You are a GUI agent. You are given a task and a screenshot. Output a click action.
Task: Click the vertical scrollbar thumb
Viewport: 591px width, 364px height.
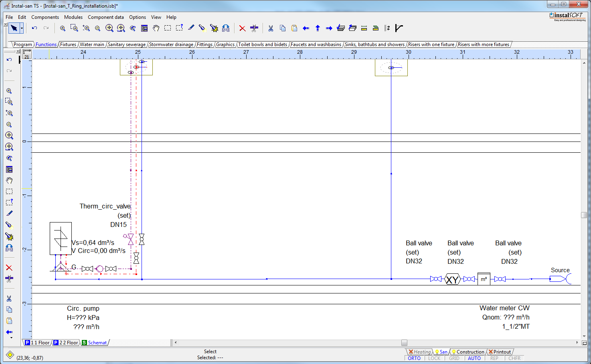[x=584, y=215]
